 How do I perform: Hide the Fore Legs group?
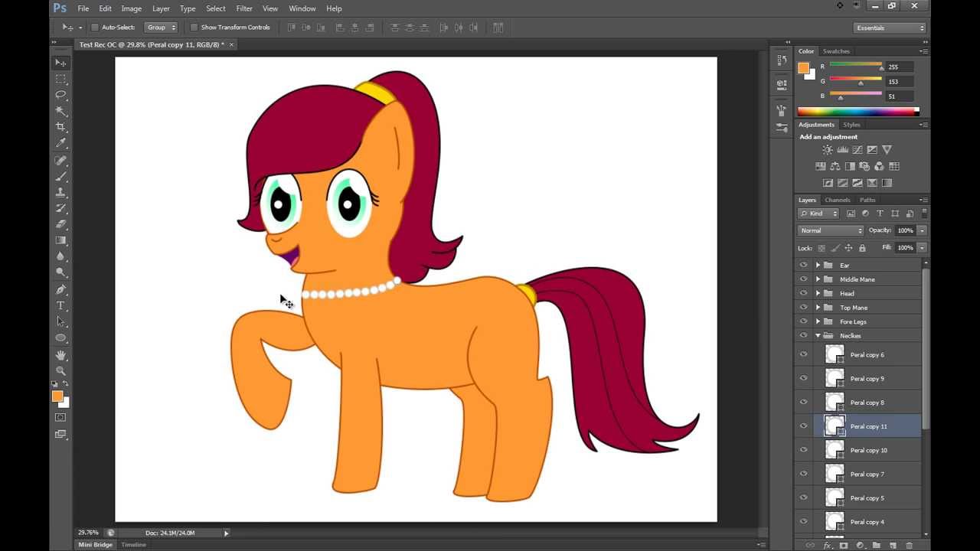pyautogui.click(x=803, y=321)
